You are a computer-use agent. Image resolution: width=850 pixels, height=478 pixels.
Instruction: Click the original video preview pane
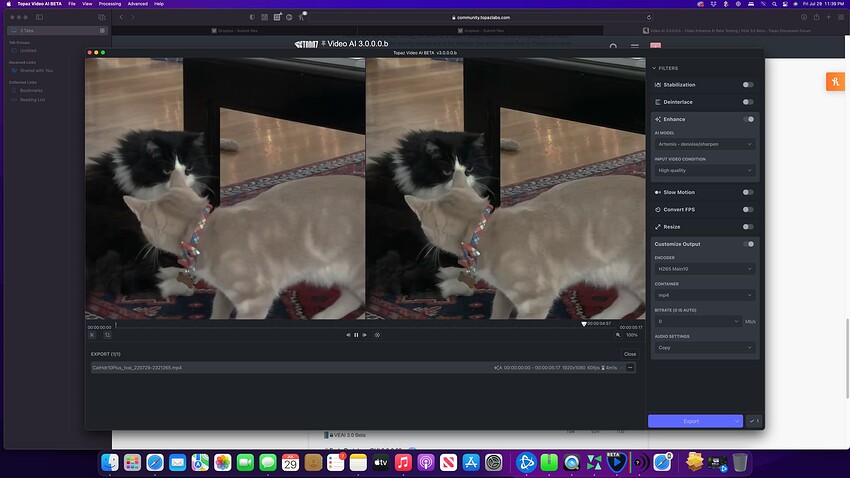225,189
